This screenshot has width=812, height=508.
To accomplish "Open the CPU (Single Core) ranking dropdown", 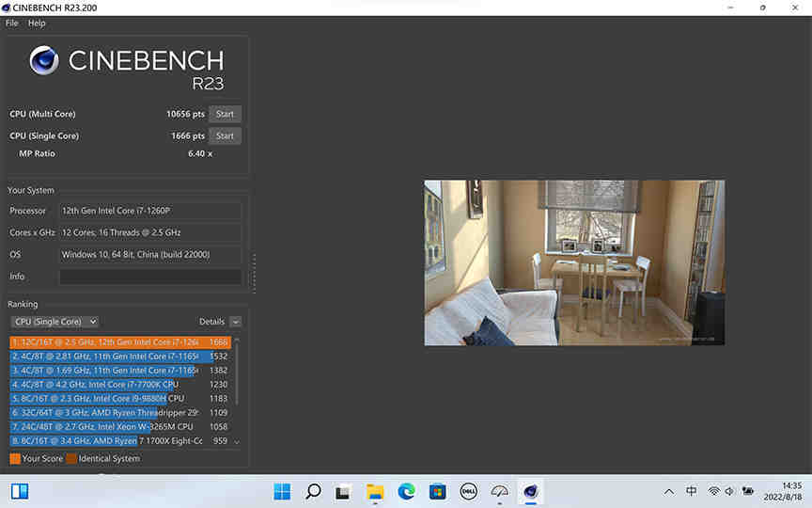I will tap(54, 322).
